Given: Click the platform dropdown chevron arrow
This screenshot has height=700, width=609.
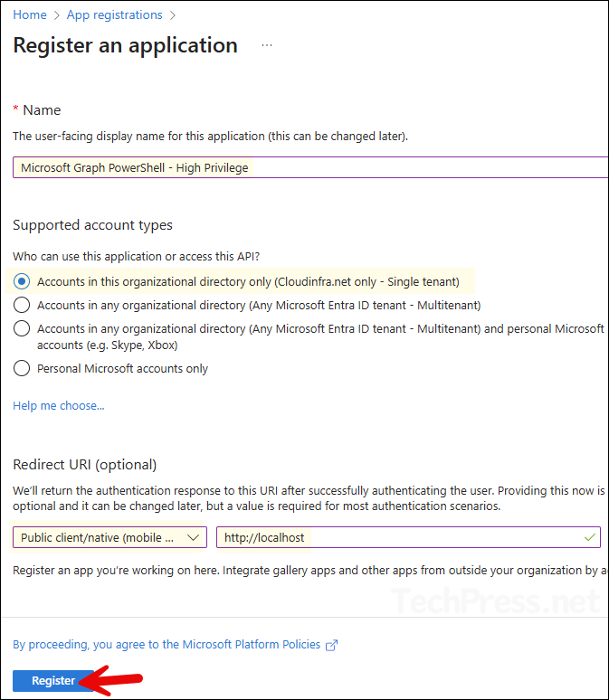Looking at the screenshot, I should coord(193,537).
